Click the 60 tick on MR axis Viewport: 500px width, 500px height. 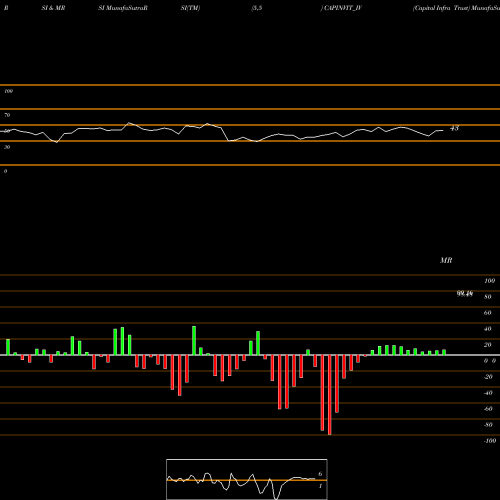488,313
